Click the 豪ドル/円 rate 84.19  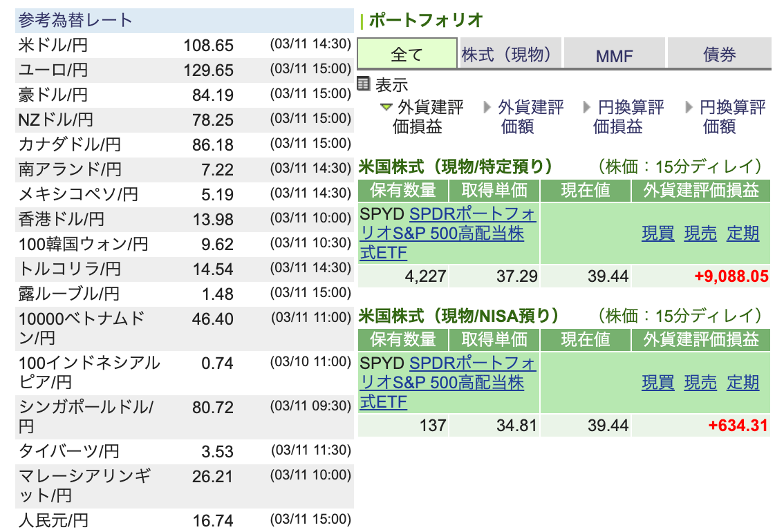click(213, 95)
